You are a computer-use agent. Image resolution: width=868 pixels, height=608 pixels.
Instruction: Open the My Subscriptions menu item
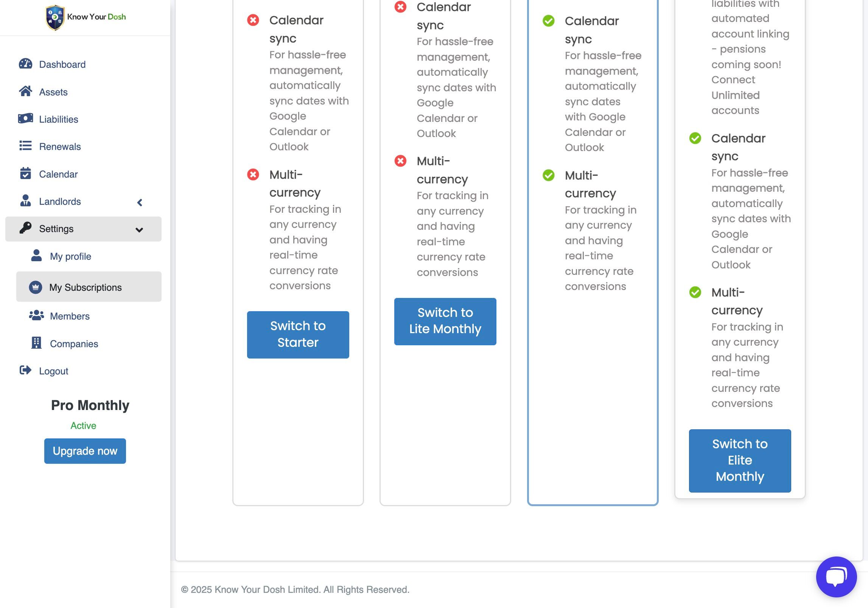pyautogui.click(x=86, y=287)
